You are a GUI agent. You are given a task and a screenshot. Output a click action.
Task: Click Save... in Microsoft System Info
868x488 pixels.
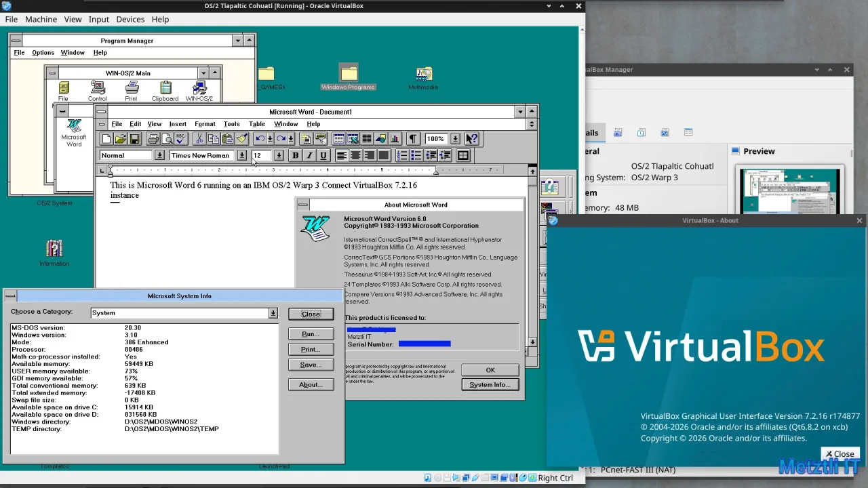[x=311, y=365]
